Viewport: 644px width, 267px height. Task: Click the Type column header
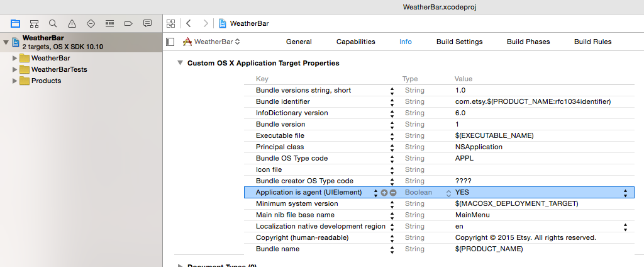coord(410,79)
